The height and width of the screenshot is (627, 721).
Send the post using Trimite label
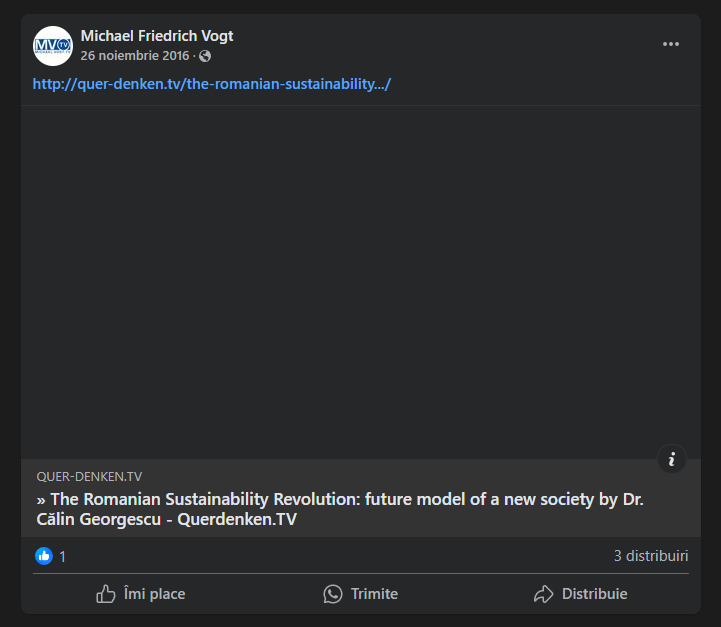(x=374, y=594)
